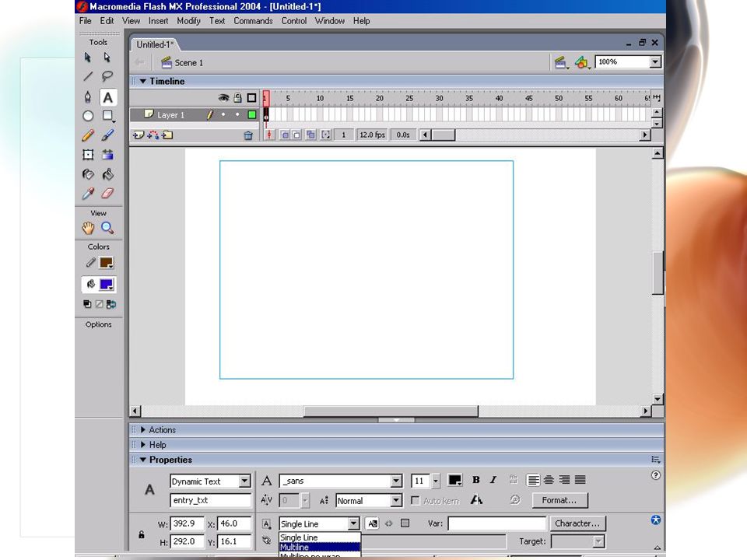Select the Fill Transform tool
747x560 pixels.
[107, 154]
